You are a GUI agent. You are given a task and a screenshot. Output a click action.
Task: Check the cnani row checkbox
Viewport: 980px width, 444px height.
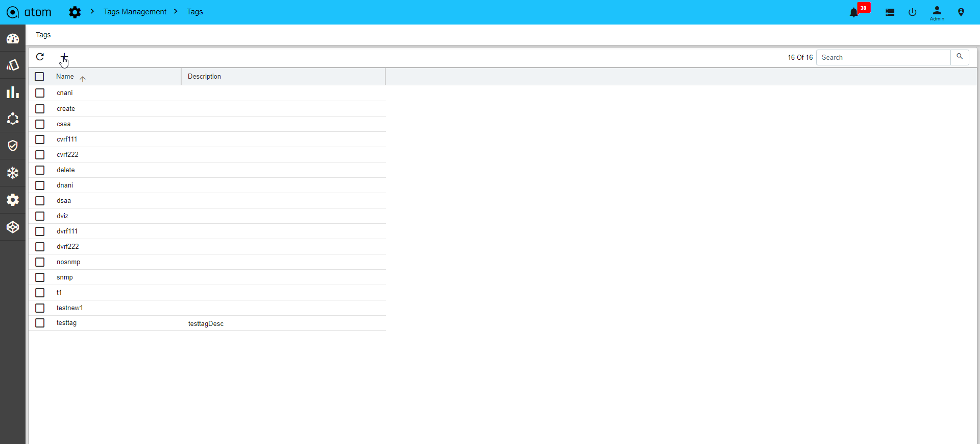pyautogui.click(x=40, y=93)
